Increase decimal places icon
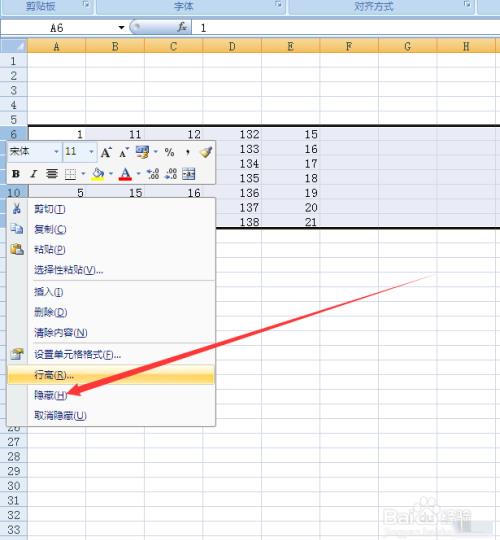 coord(153,174)
